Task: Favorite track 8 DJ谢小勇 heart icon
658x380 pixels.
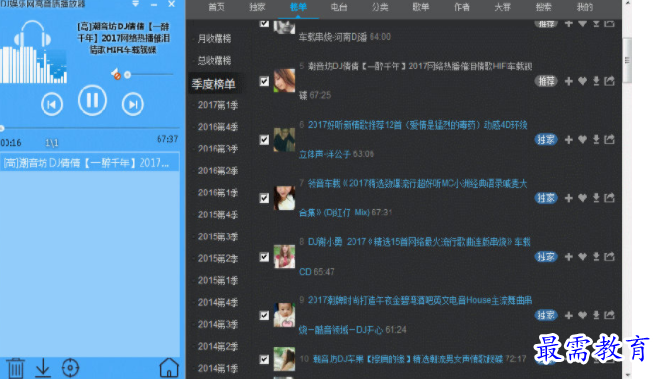Action: (582, 257)
